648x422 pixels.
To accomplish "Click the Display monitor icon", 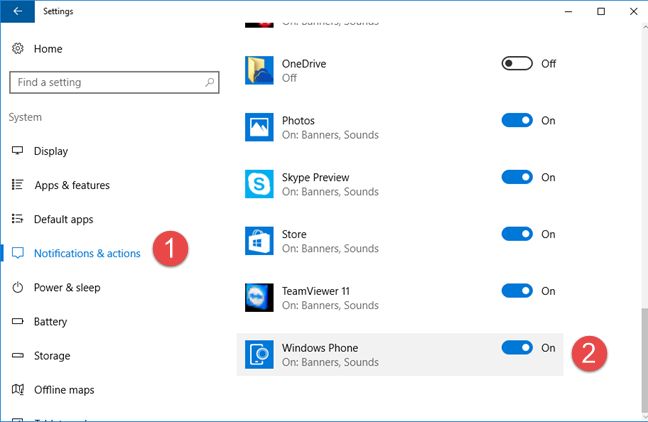I will tap(17, 150).
